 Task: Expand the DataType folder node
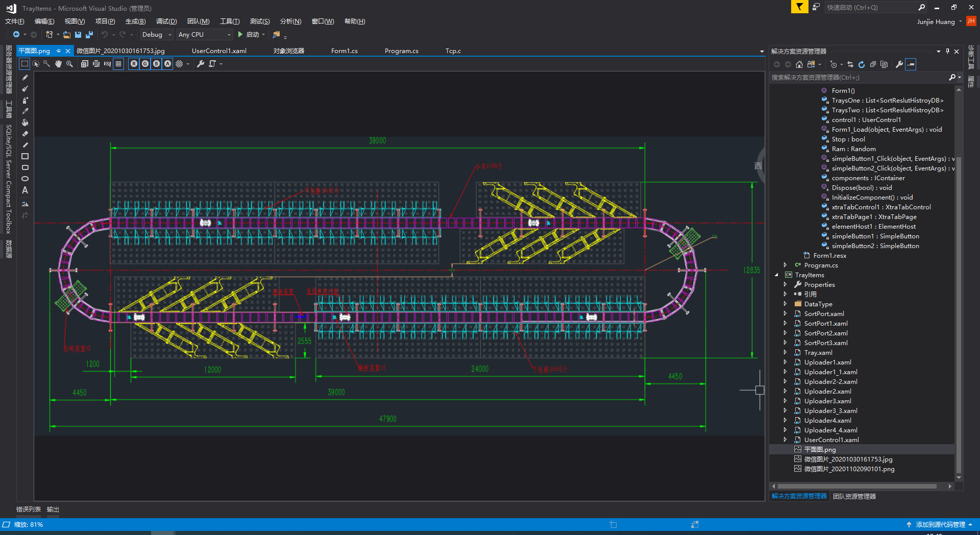[x=785, y=304]
